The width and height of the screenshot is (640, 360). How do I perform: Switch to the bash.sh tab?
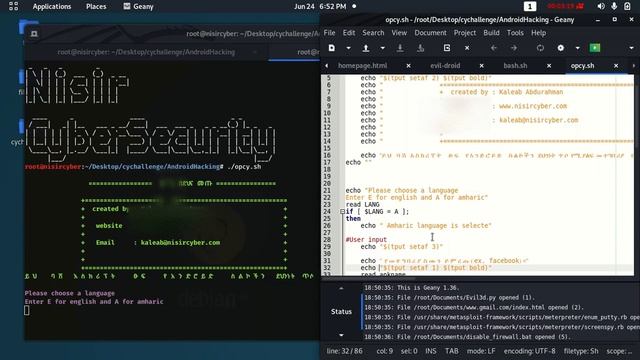pos(515,66)
